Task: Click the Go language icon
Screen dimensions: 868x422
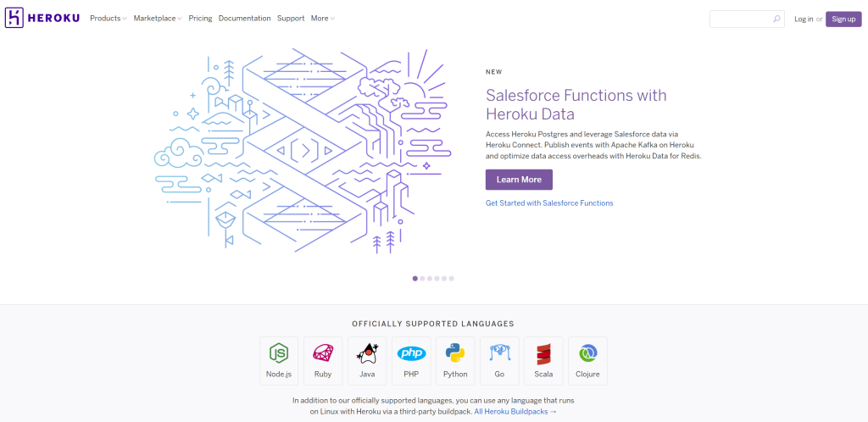Action: 499,360
